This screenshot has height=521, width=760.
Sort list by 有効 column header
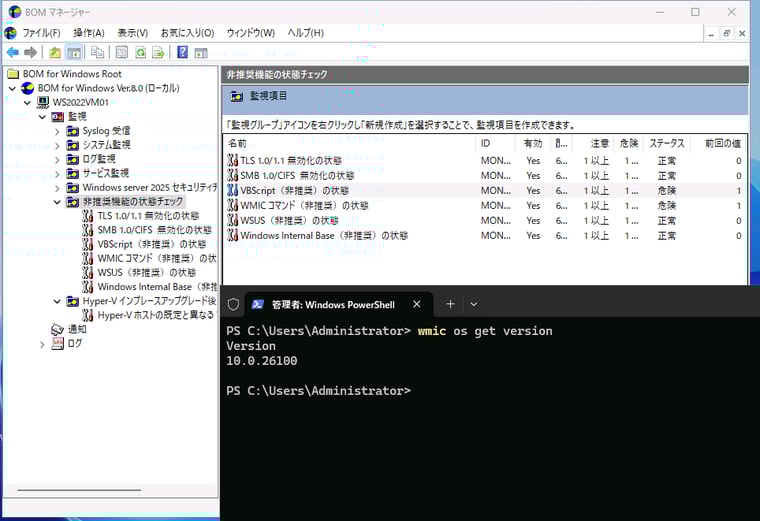point(533,143)
